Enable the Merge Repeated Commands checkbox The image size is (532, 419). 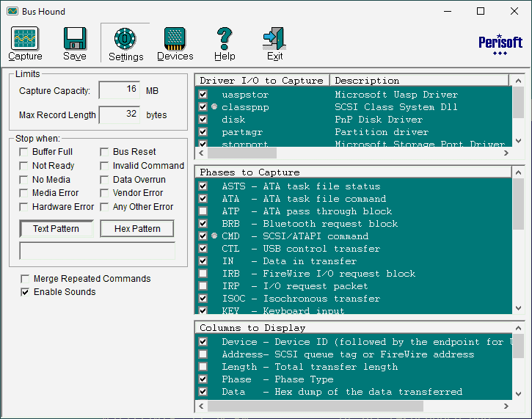tap(26, 279)
